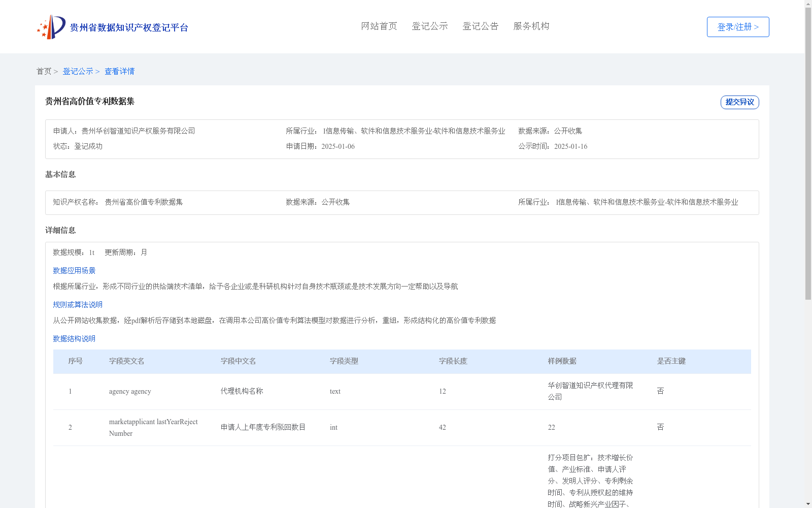Screen dimensions: 812x508
Task: Click the scrollbar down arrow
Action: (808, 504)
